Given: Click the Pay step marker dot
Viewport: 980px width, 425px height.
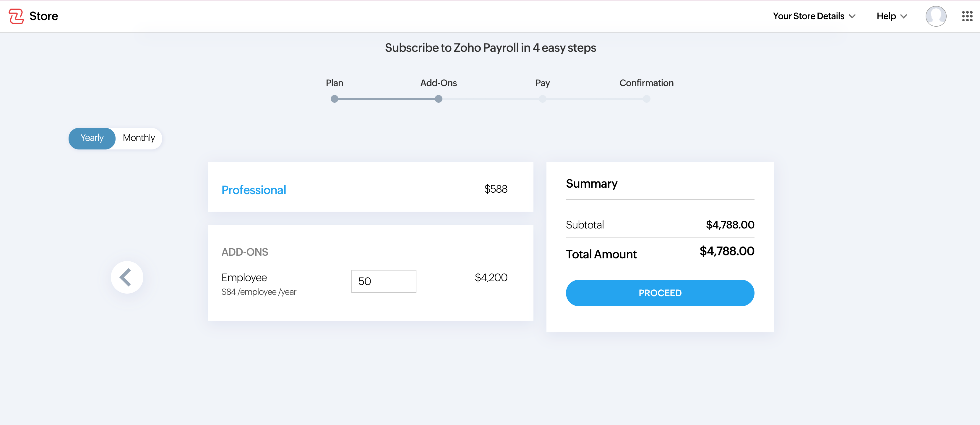Looking at the screenshot, I should (x=543, y=99).
